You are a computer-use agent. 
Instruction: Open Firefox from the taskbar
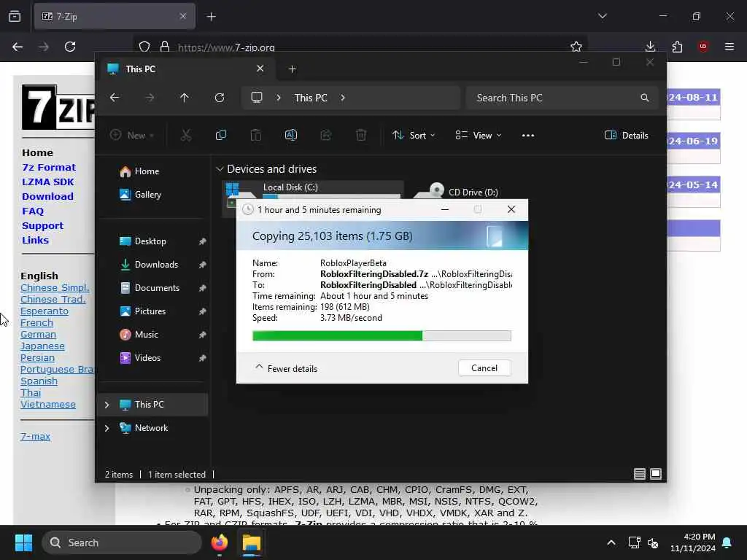pos(219,542)
